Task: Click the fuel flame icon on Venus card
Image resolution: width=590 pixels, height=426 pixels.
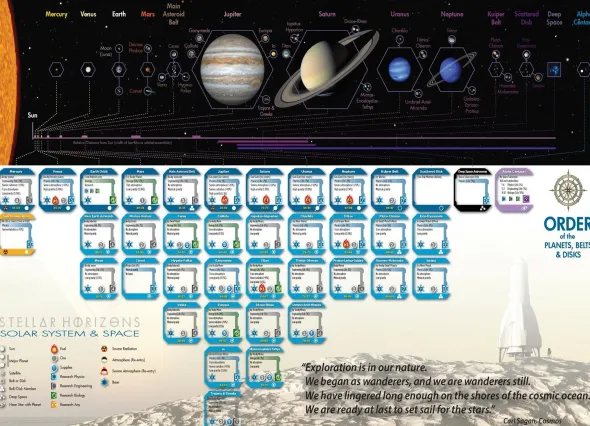Action: tap(55, 200)
